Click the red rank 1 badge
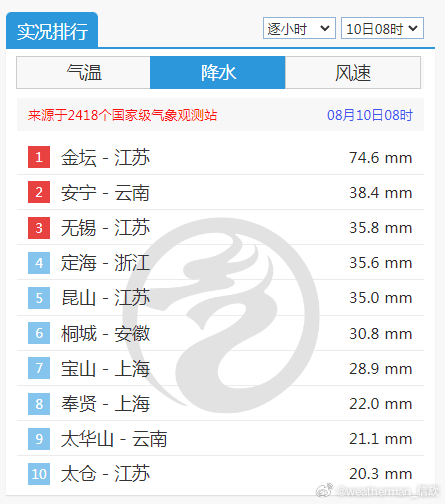 click(x=39, y=157)
